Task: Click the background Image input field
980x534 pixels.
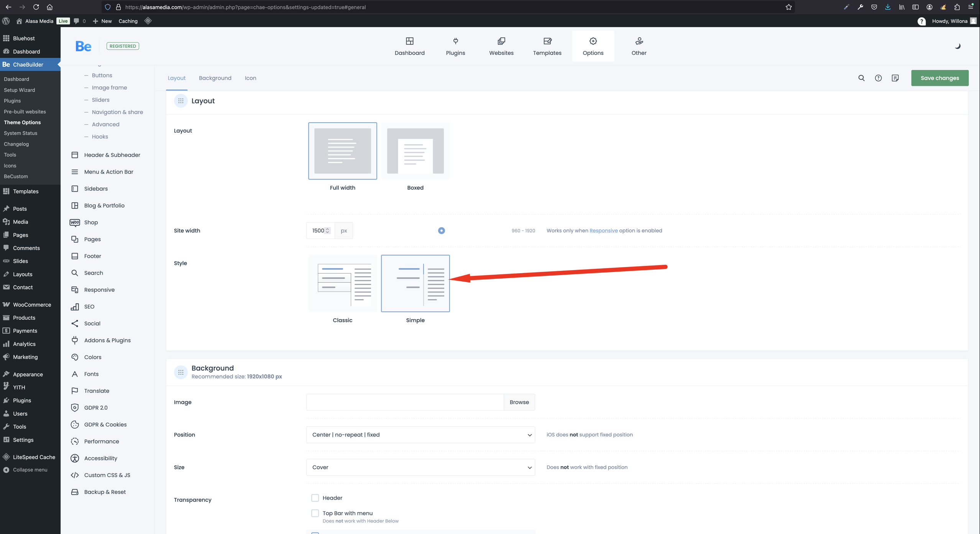Action: coord(404,402)
